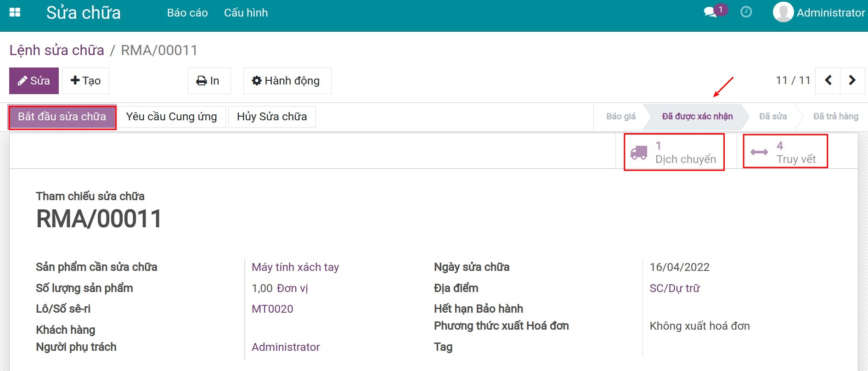Click the Administrator user name menu
Image resolution: width=868 pixels, height=371 pixels.
(x=831, y=13)
